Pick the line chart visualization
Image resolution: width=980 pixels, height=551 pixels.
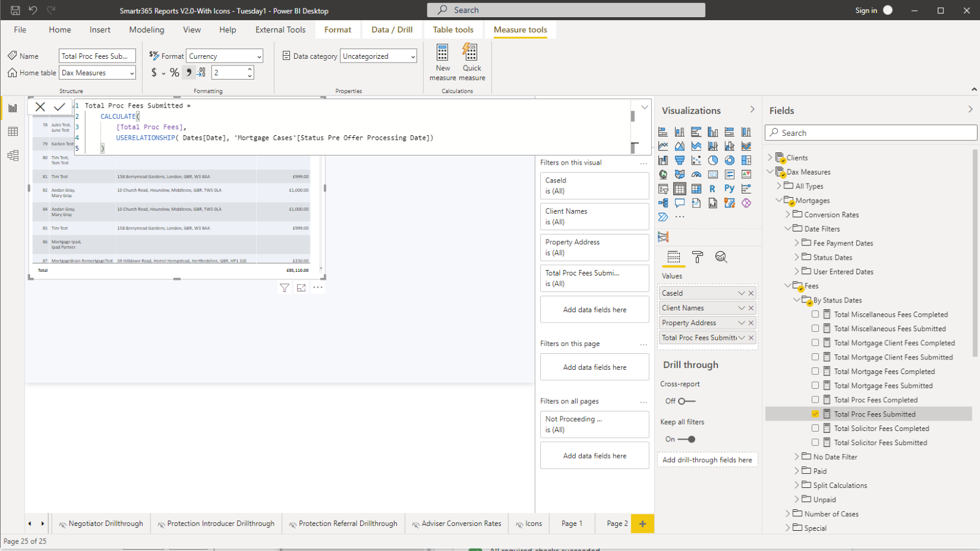[663, 146]
